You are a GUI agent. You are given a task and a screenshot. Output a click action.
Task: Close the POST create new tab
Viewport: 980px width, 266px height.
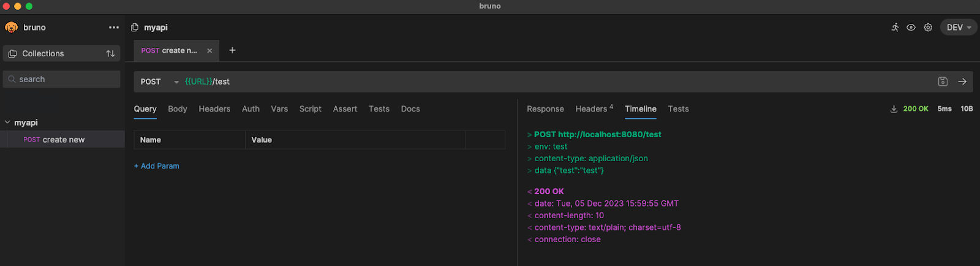coord(209,51)
